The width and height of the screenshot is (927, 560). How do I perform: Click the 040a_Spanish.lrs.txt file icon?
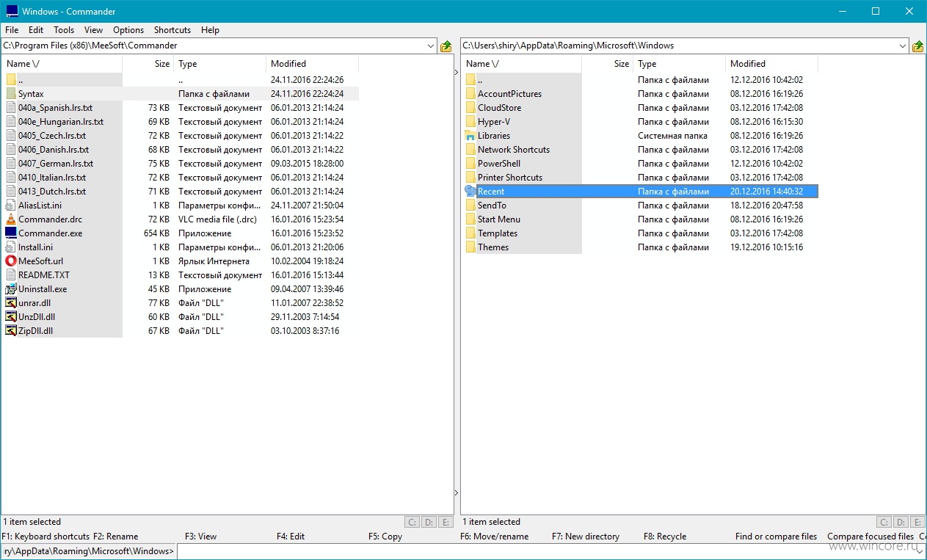click(x=11, y=108)
